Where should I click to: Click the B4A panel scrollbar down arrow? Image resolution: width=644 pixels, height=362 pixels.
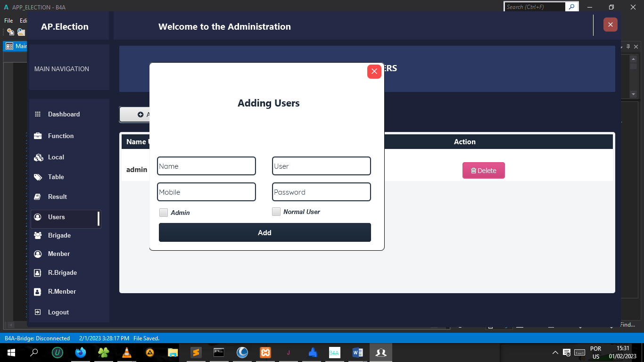[633, 94]
